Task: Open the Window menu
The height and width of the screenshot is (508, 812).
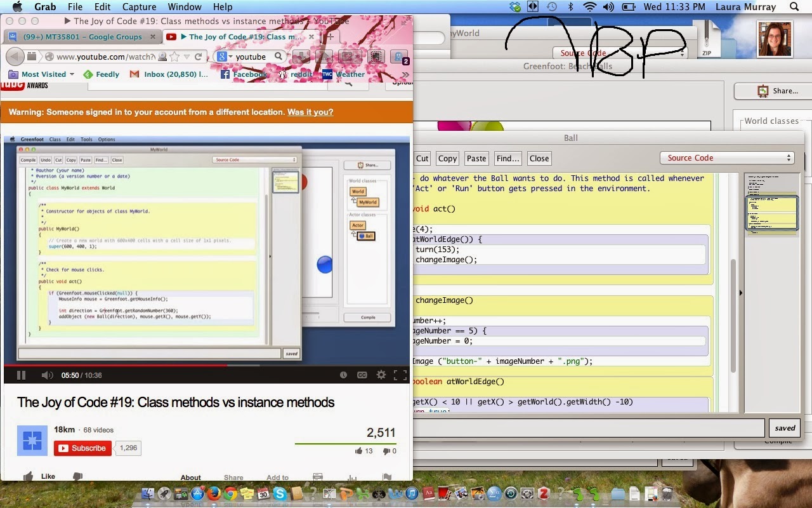Action: click(x=184, y=7)
